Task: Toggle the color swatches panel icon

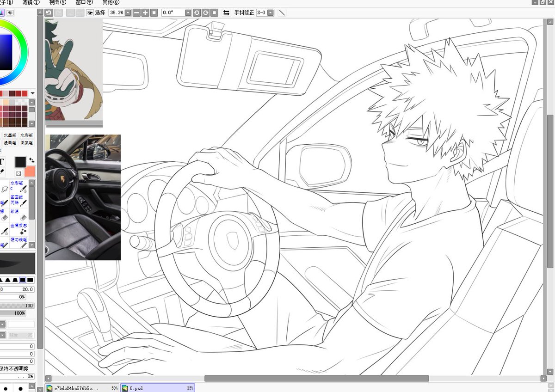Action: (x=2, y=12)
